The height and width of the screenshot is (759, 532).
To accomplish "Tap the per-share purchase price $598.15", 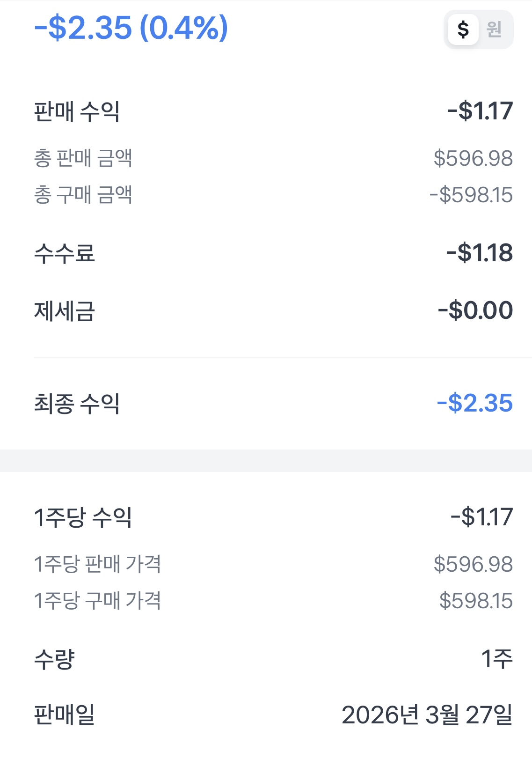I will point(476,601).
